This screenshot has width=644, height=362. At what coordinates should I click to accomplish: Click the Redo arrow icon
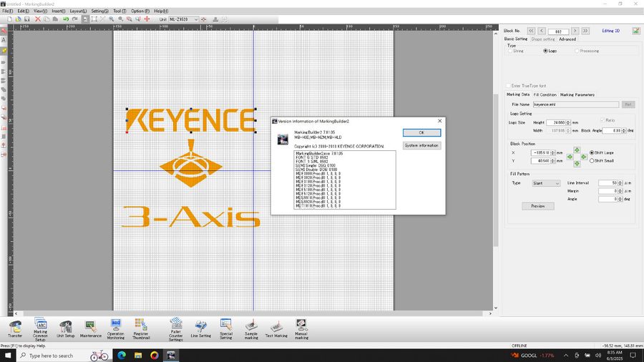[74, 19]
